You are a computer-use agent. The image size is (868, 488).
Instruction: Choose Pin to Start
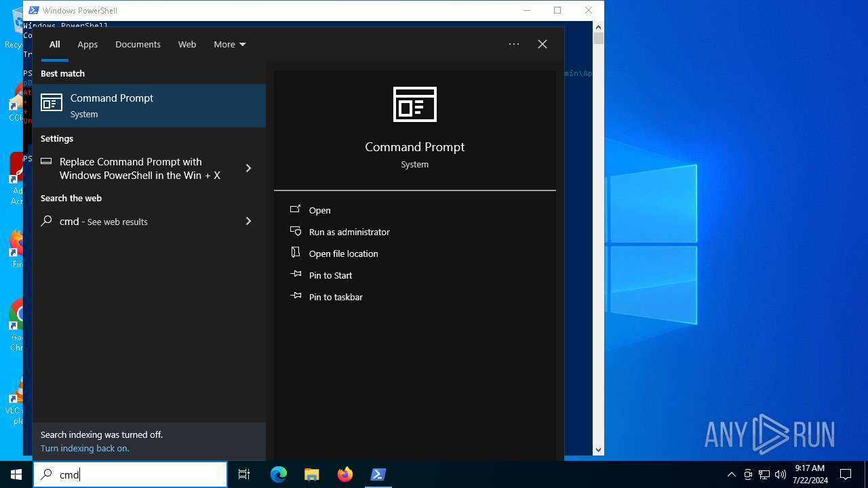[x=331, y=275]
